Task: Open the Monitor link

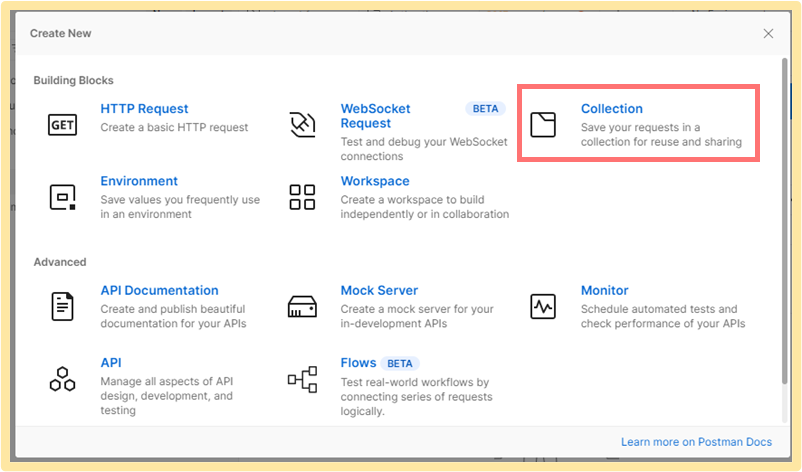Action: 605,290
